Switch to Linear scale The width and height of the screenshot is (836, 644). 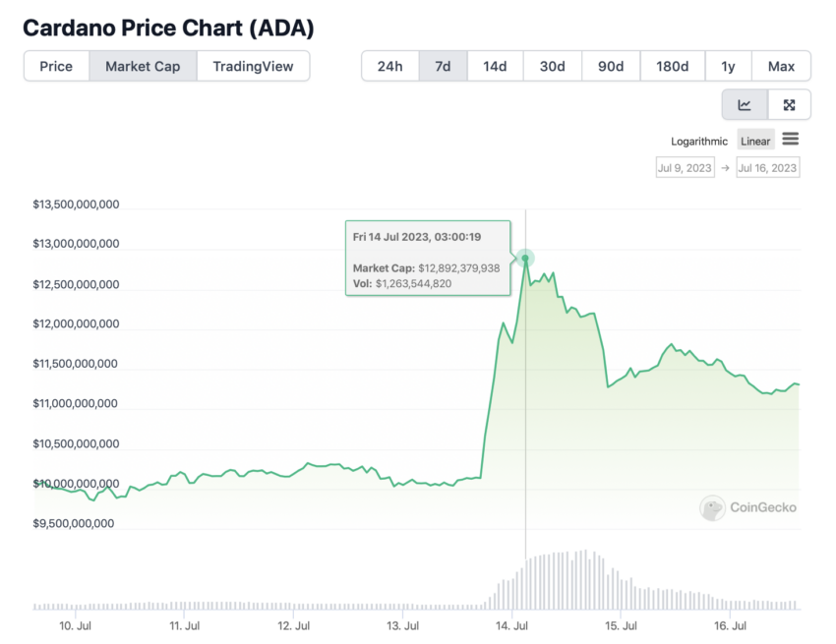pyautogui.click(x=755, y=141)
